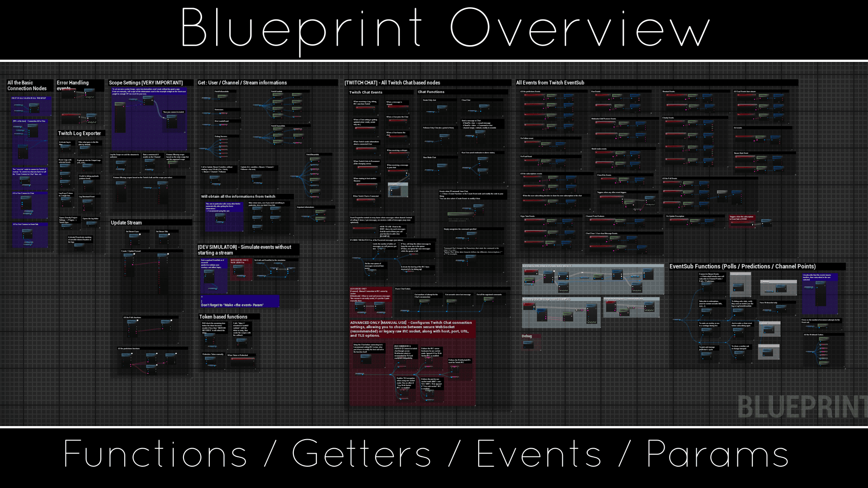
Task: Click the 'Update Stream' comment header
Action: pyautogui.click(x=127, y=223)
